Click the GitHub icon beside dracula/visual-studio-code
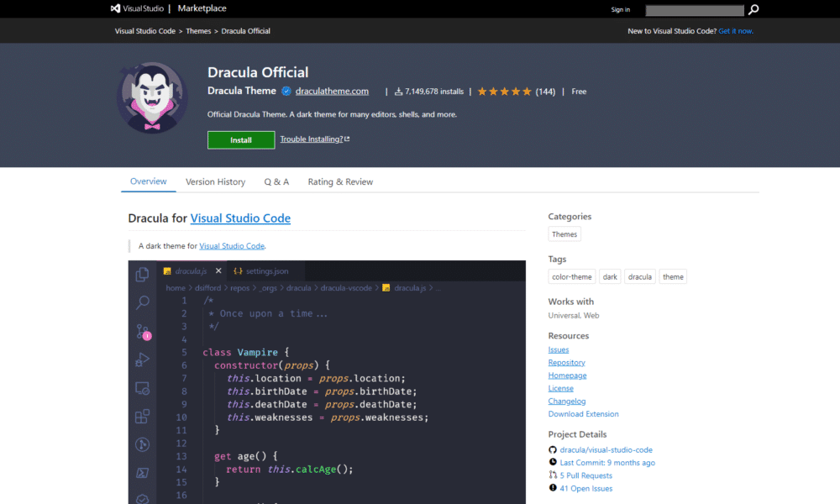The height and width of the screenshot is (504, 840). pyautogui.click(x=553, y=450)
